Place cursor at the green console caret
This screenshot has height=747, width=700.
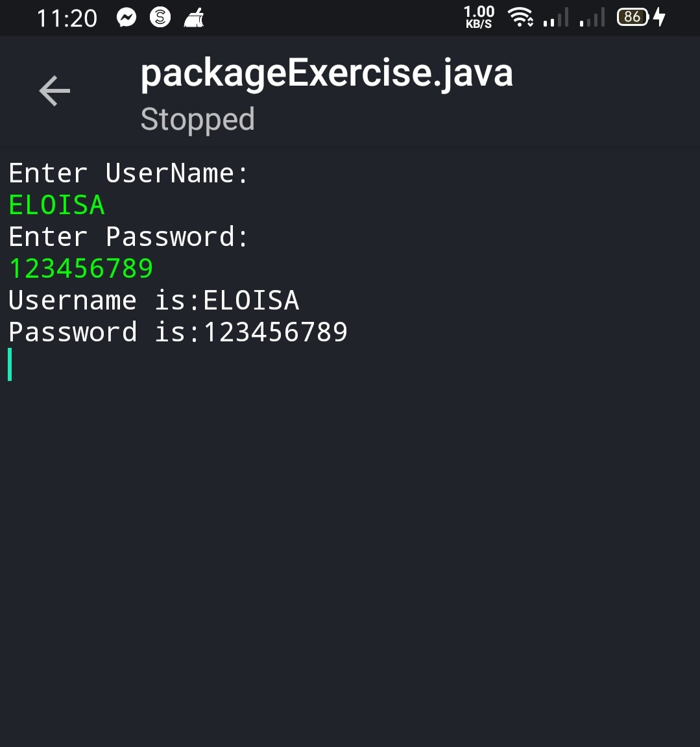[10, 365]
